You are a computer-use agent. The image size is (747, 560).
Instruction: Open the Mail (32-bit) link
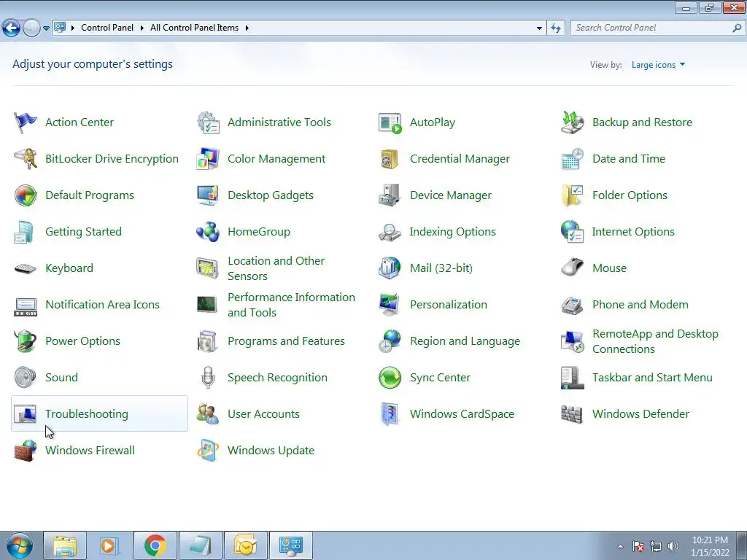tap(441, 268)
